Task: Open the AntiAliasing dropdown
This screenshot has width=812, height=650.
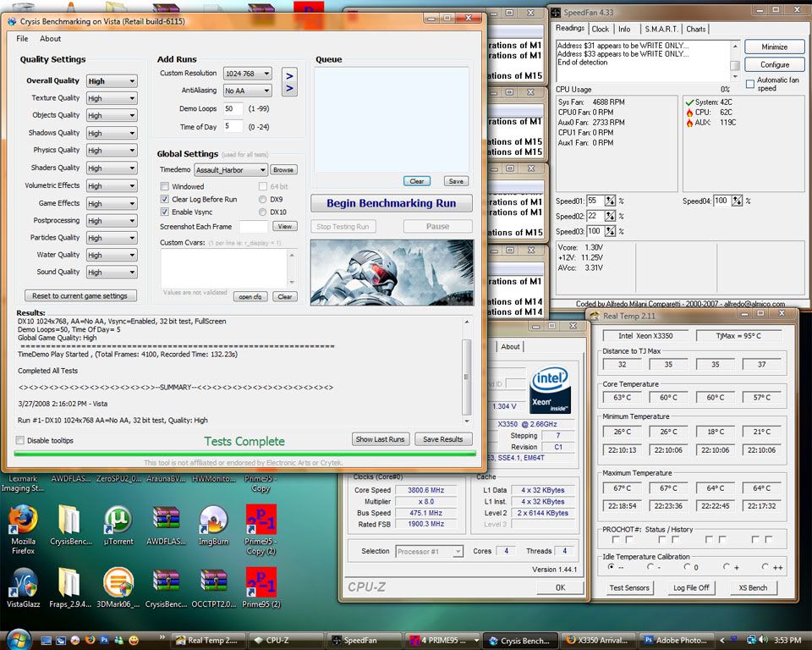Action: [x=248, y=91]
